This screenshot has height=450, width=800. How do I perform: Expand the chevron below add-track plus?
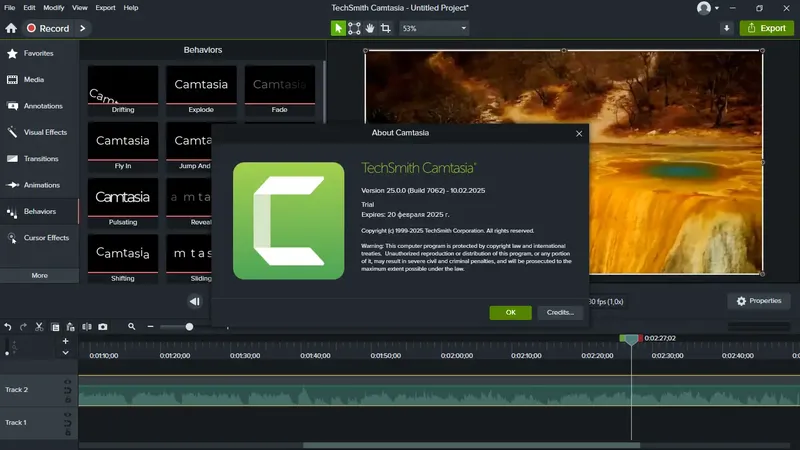click(x=65, y=353)
